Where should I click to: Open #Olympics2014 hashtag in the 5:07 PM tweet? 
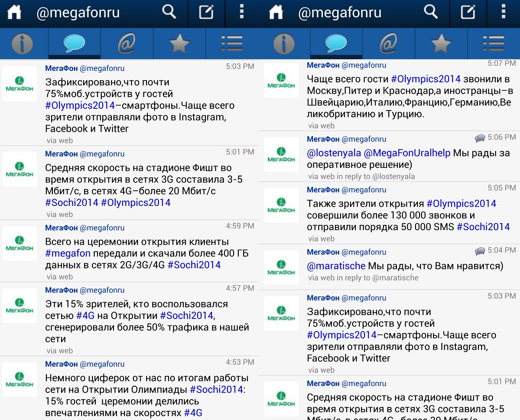click(426, 79)
